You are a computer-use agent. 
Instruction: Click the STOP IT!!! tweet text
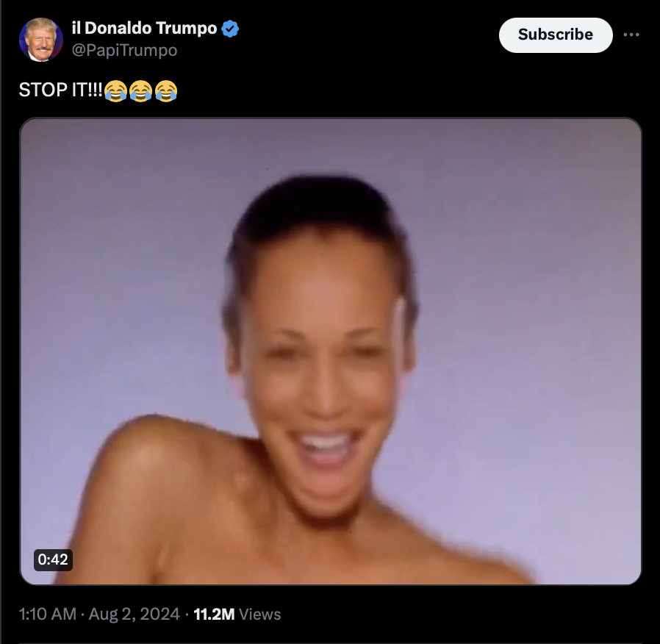point(60,90)
